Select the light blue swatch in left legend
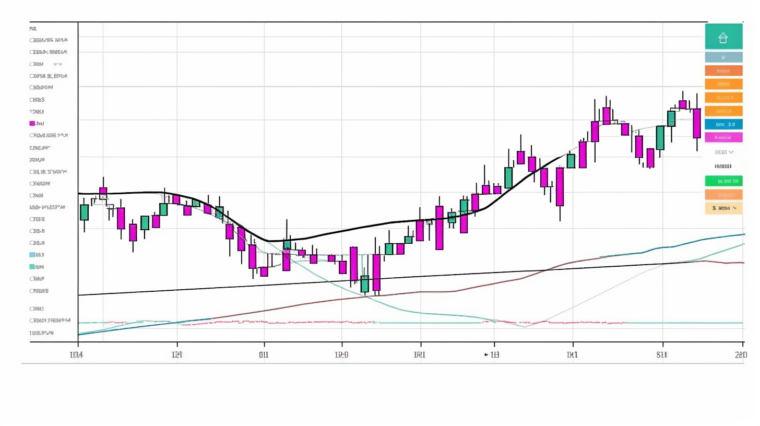760x426 pixels. 33,255
